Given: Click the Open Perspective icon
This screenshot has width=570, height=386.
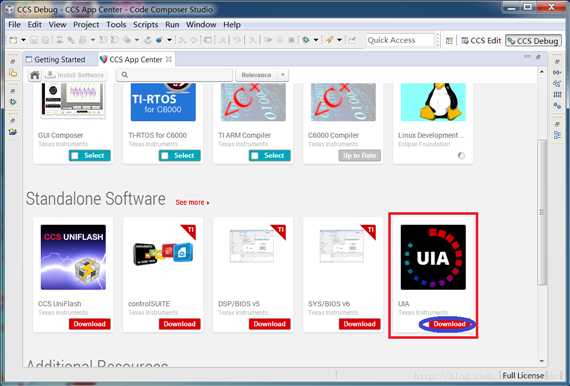Looking at the screenshot, I should (x=449, y=41).
